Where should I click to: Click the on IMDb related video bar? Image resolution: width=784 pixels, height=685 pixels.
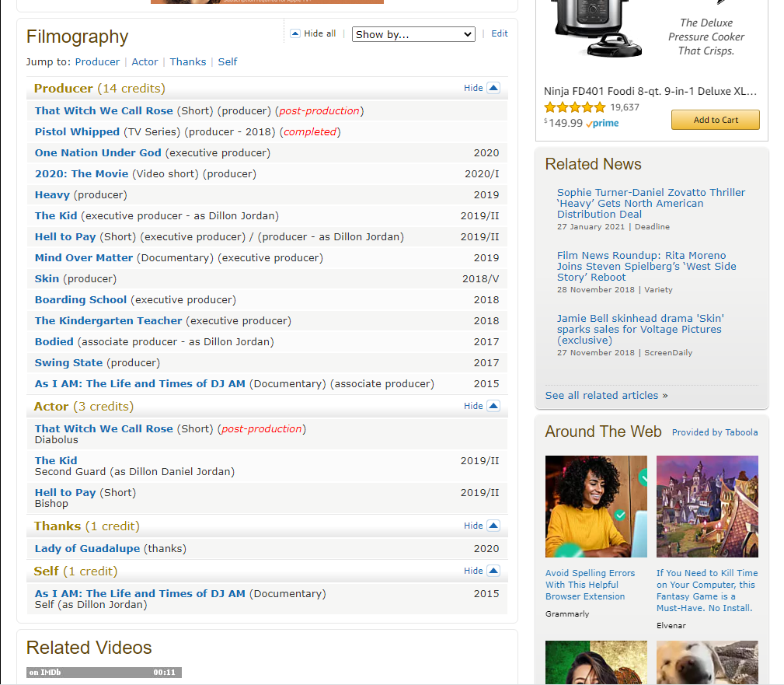104,673
